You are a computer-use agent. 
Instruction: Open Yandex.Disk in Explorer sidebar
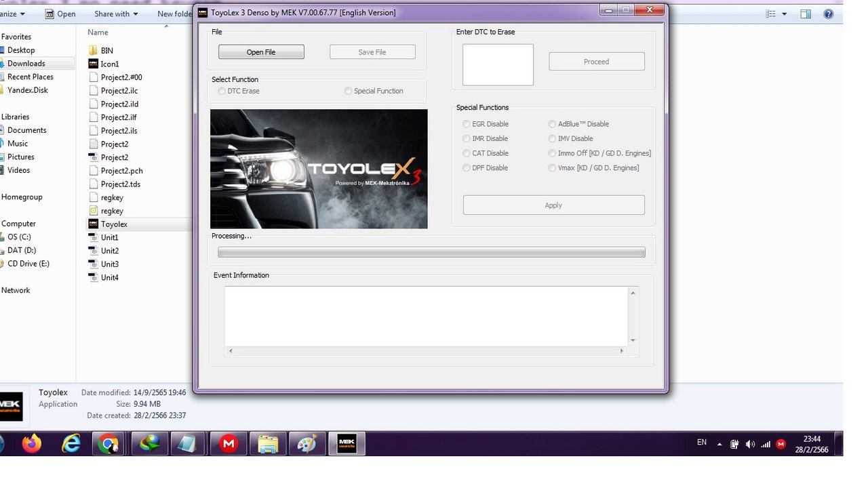28,90
